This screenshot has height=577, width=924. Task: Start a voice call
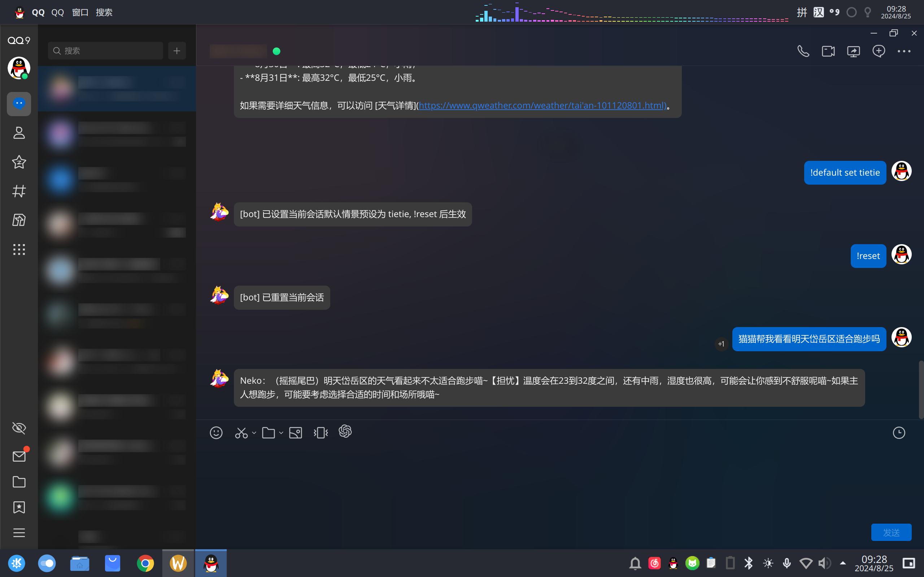(803, 51)
